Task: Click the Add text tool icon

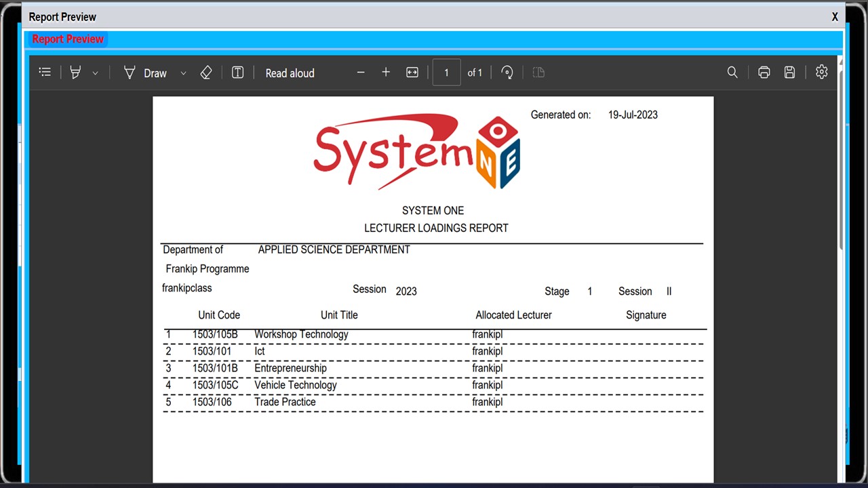Action: (x=237, y=73)
